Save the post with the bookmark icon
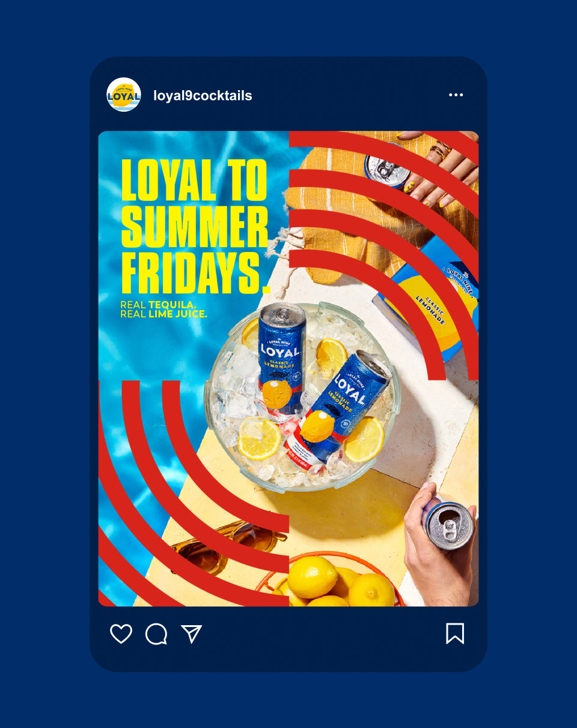Image resolution: width=577 pixels, height=728 pixels. point(455,634)
